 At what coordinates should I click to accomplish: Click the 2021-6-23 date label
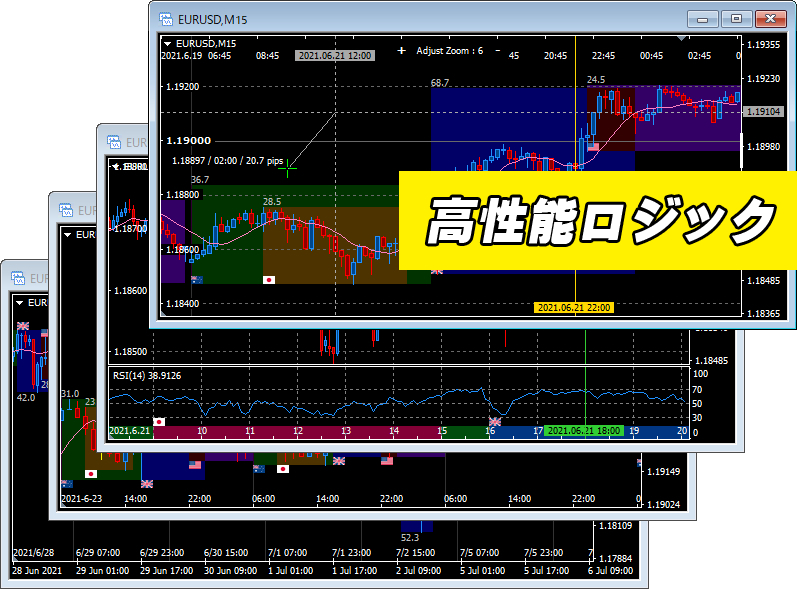[x=81, y=499]
